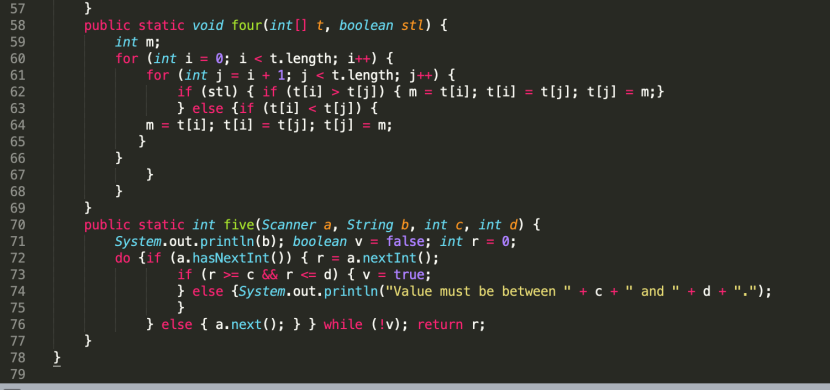Click the 'stl' parameter name on line 58

click(x=413, y=25)
